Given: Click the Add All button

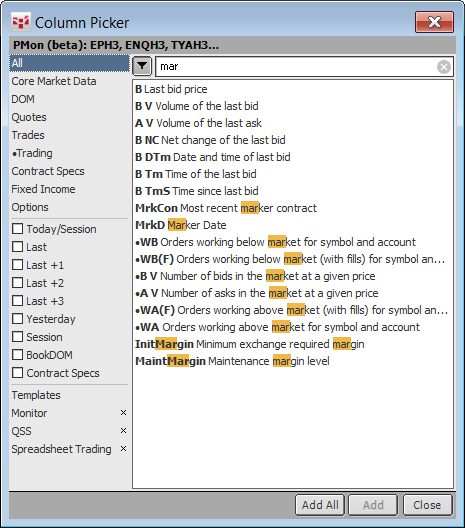Looking at the screenshot, I should pyautogui.click(x=320, y=505).
